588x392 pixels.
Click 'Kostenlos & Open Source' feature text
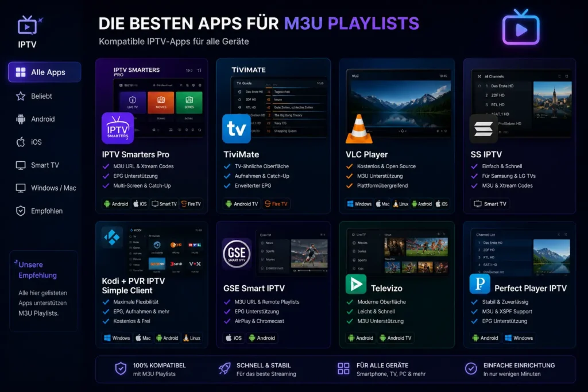386,166
